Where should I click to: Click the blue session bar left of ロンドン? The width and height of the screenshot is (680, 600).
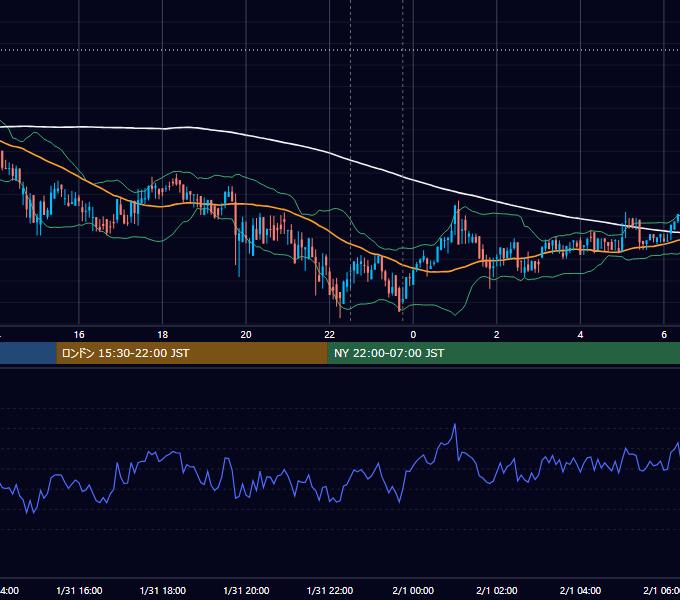click(x=28, y=353)
